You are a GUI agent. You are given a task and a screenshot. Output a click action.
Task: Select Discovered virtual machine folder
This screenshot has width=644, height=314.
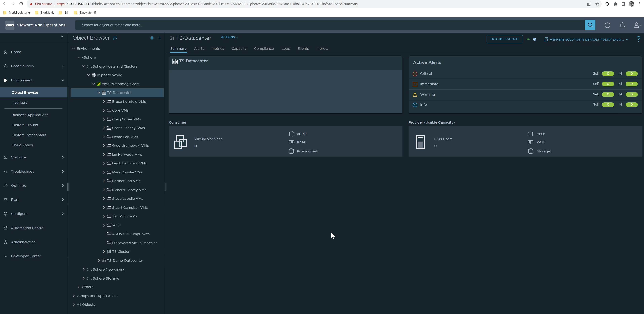[x=132, y=243]
